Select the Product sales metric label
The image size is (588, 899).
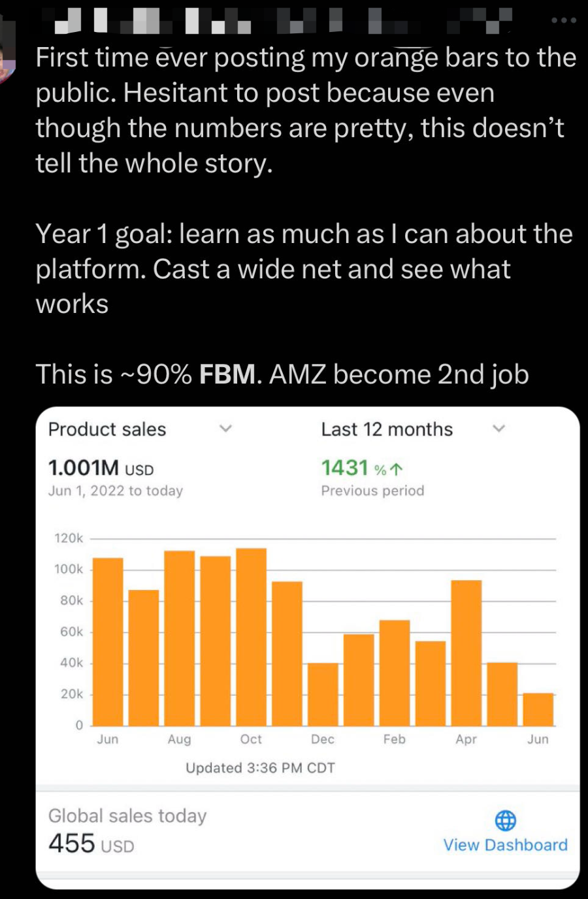(x=107, y=429)
